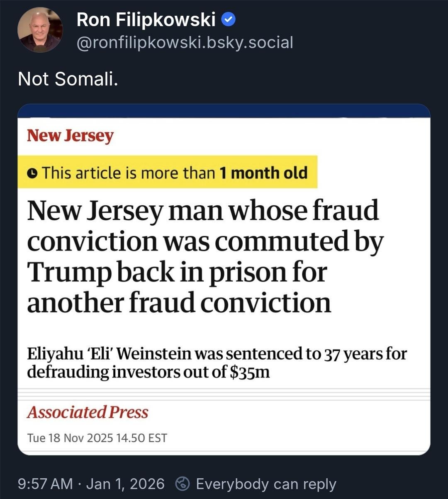
Task: Open the "Ron Filipkowski" display name
Action: coord(146,19)
